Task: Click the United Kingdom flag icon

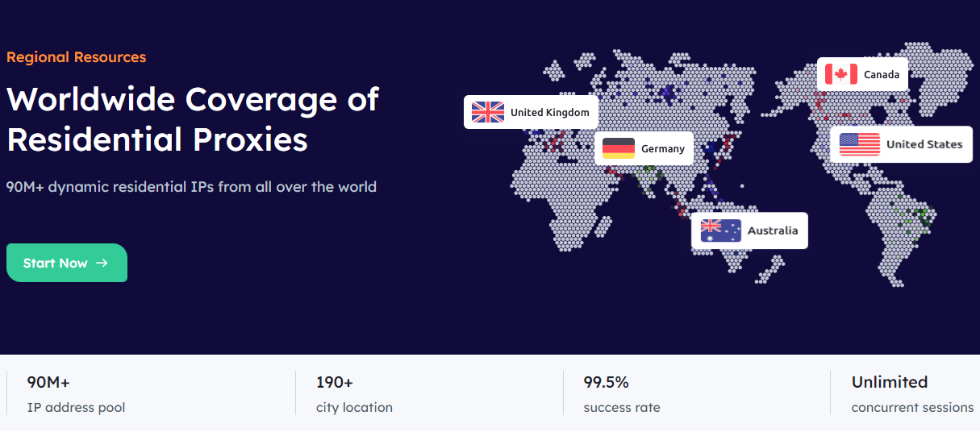Action: pyautogui.click(x=488, y=112)
